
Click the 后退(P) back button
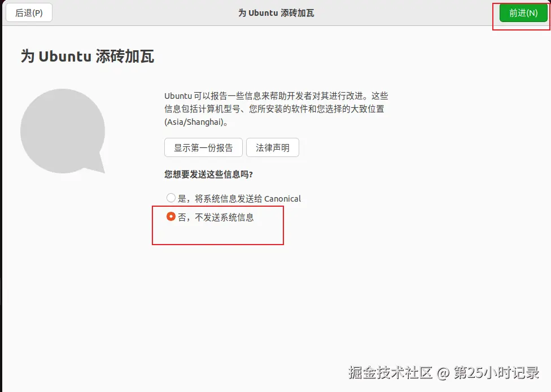click(29, 13)
